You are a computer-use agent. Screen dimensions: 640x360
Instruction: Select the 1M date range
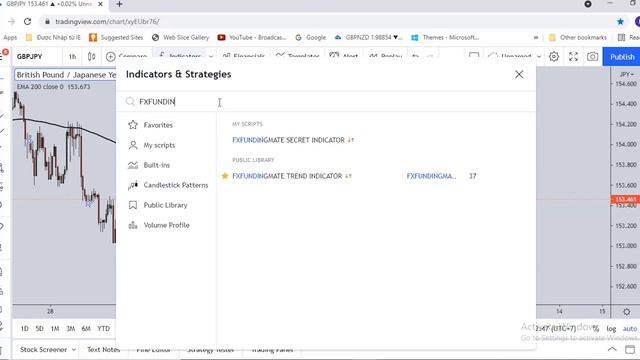[x=55, y=328]
